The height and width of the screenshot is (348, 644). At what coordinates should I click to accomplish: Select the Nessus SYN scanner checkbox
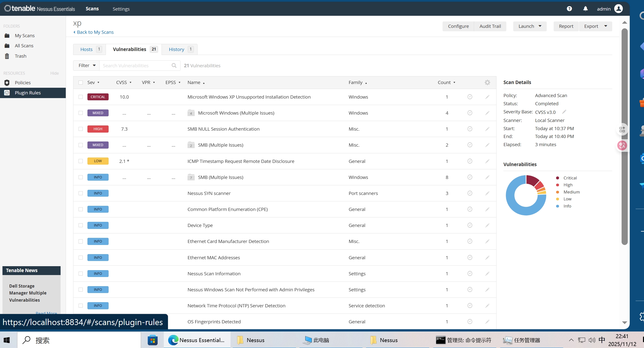(81, 193)
